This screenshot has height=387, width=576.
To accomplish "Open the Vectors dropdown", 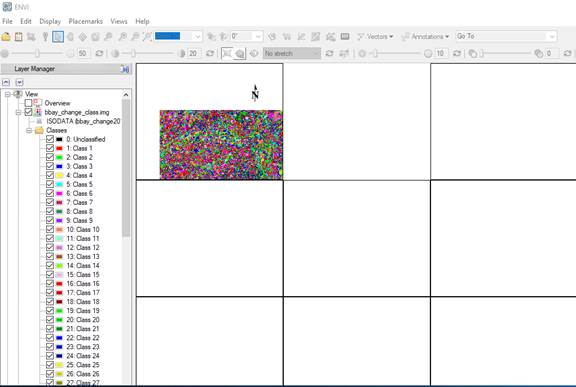I will [x=375, y=36].
